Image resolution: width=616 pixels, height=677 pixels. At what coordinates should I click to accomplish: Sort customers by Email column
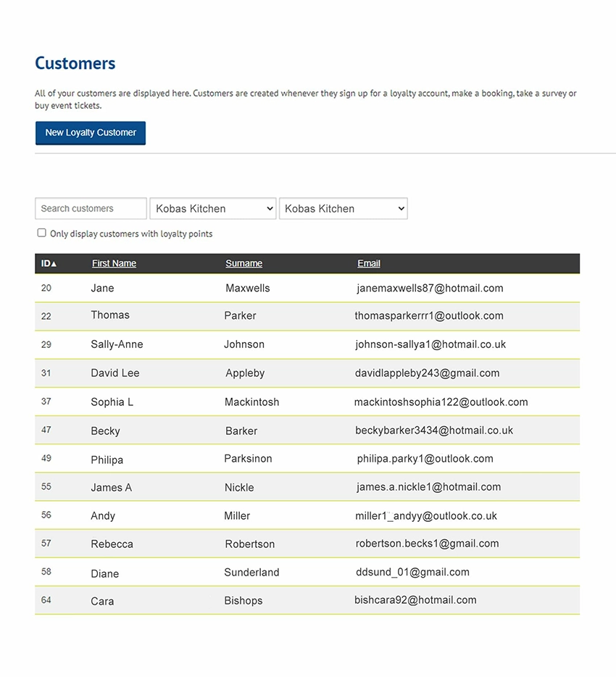pyautogui.click(x=369, y=263)
